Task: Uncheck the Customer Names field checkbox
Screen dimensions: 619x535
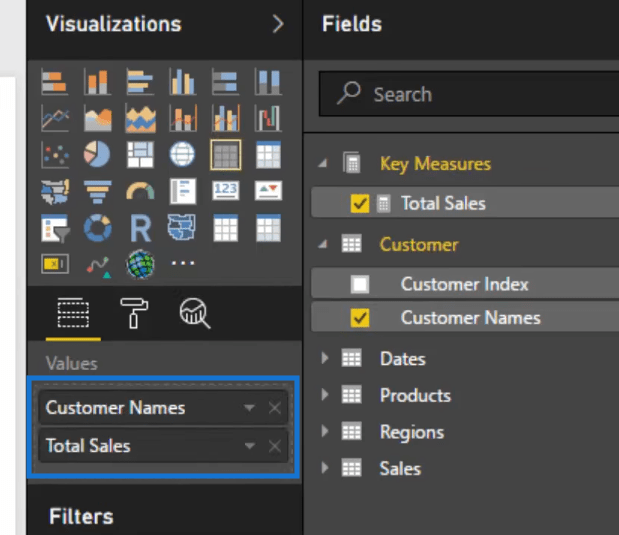Action: coord(360,319)
